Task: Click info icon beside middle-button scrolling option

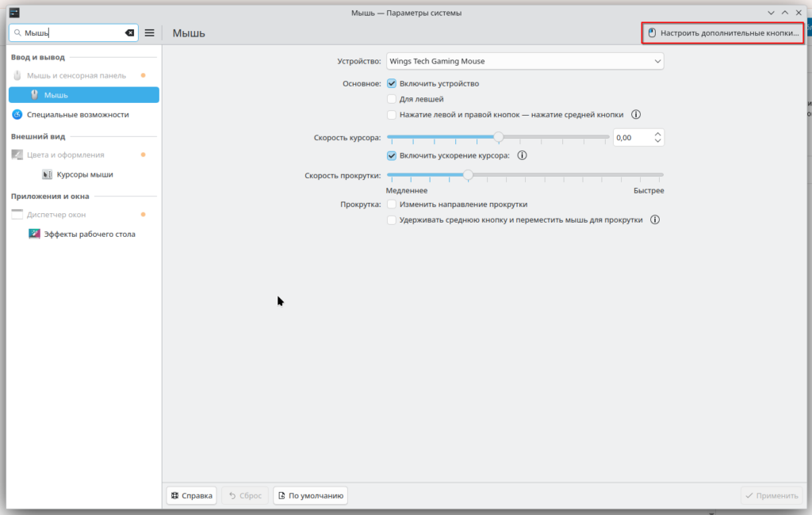Action: coord(655,220)
